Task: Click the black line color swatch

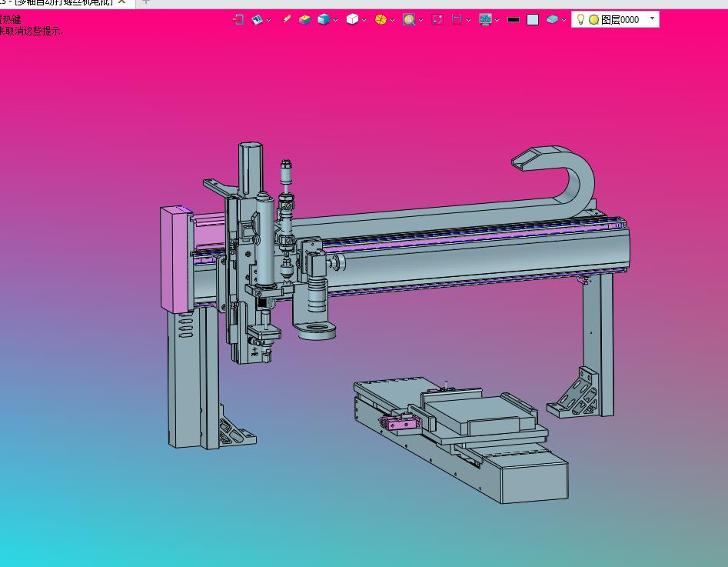Action: coord(514,19)
